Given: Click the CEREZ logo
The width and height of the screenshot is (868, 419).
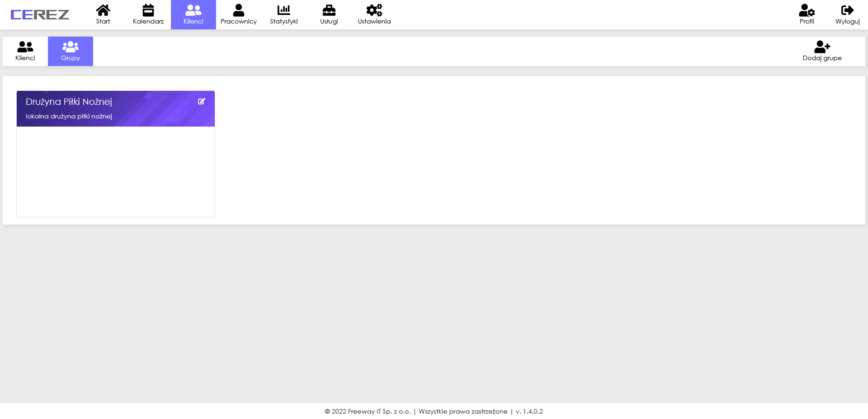Looking at the screenshot, I should pos(40,14).
